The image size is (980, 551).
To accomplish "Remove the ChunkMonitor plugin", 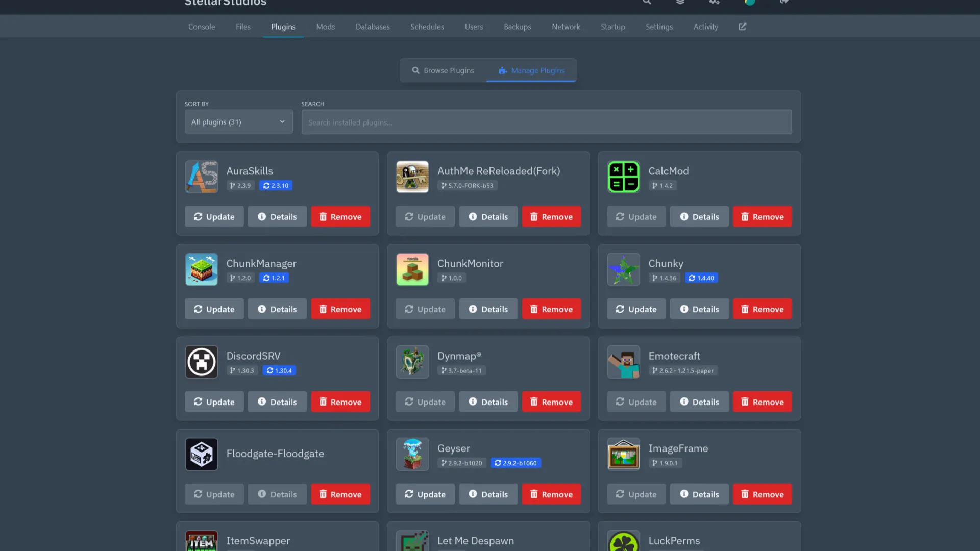I will (x=551, y=309).
